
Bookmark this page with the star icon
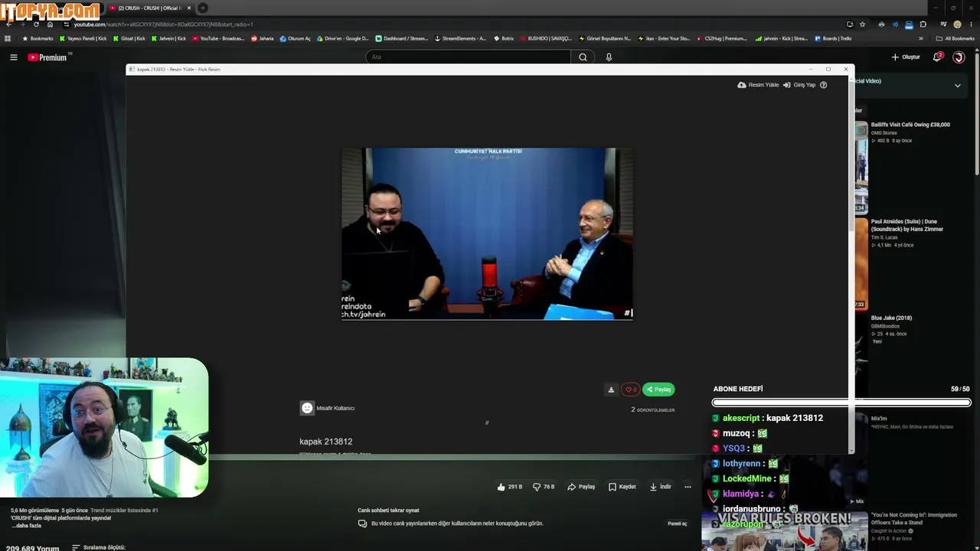point(863,24)
